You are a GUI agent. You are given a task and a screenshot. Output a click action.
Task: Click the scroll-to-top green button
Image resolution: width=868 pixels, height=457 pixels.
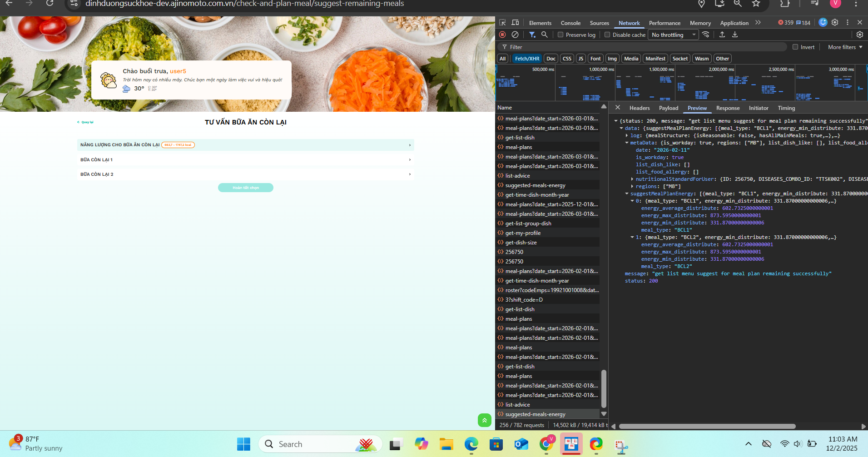(x=485, y=420)
